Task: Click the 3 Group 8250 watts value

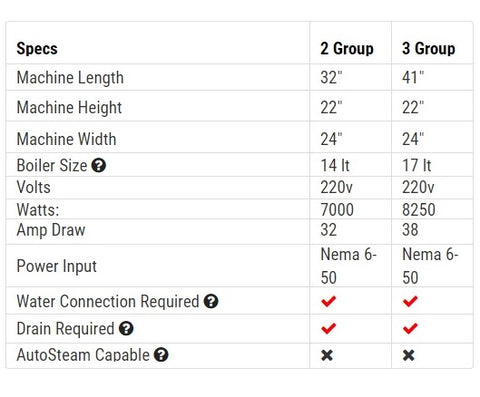Action: pyautogui.click(x=419, y=210)
